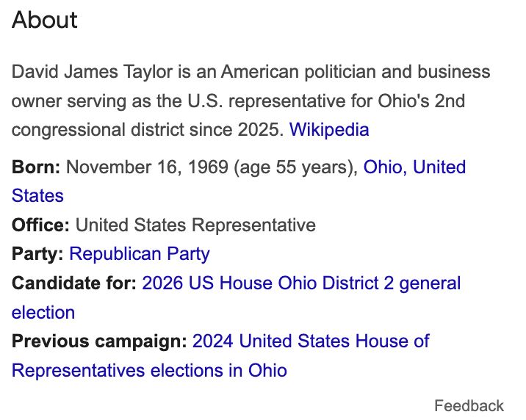Click the David James Taylor name text
The width and height of the screenshot is (526, 420).
pos(93,72)
